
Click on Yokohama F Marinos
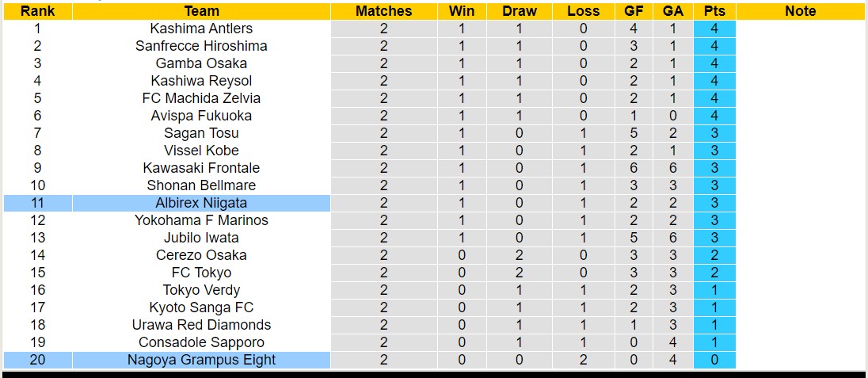point(201,220)
